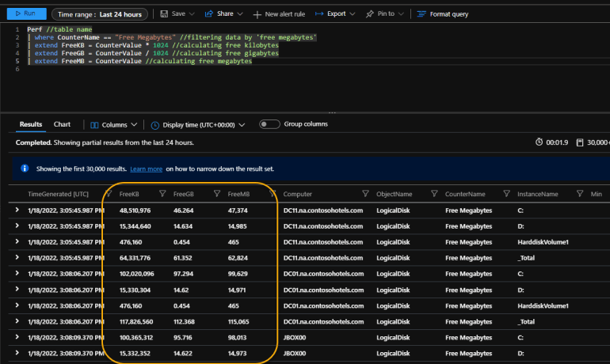Image resolution: width=610 pixels, height=364 pixels.
Task: Switch to the Chart tab
Action: 62,124
